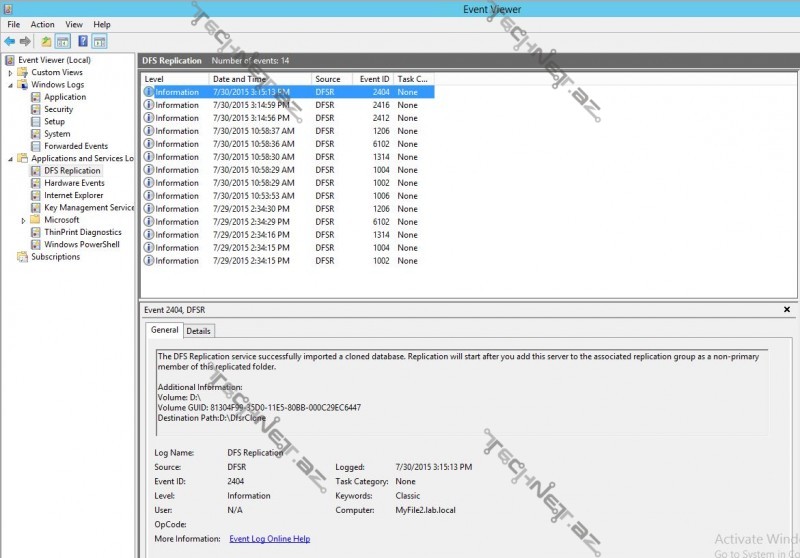This screenshot has height=558, width=800.
Task: Open the Event Log Online Help link
Action: (x=269, y=539)
